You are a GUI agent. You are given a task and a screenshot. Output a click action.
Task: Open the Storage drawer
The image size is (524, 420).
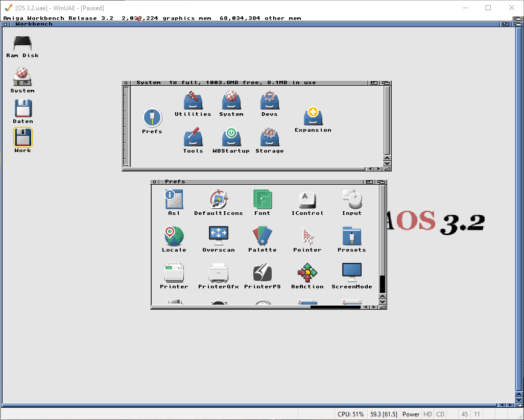point(270,138)
